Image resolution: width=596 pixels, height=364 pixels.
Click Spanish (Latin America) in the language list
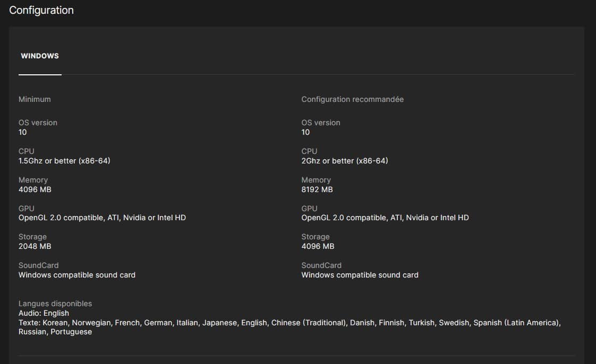pos(516,323)
